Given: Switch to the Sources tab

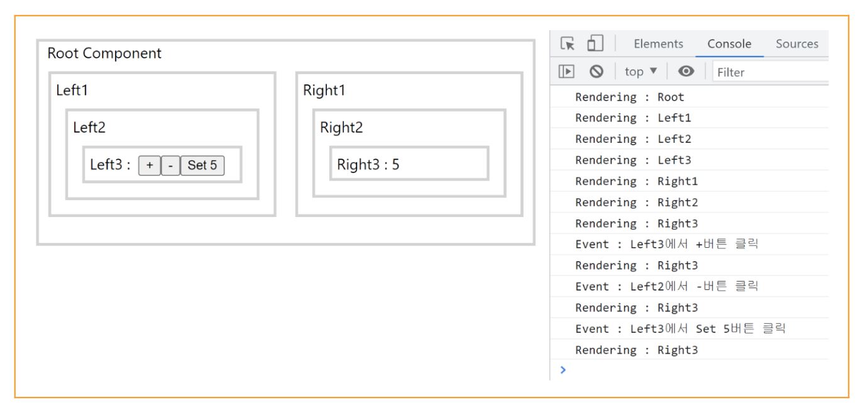Looking at the screenshot, I should tap(797, 44).
